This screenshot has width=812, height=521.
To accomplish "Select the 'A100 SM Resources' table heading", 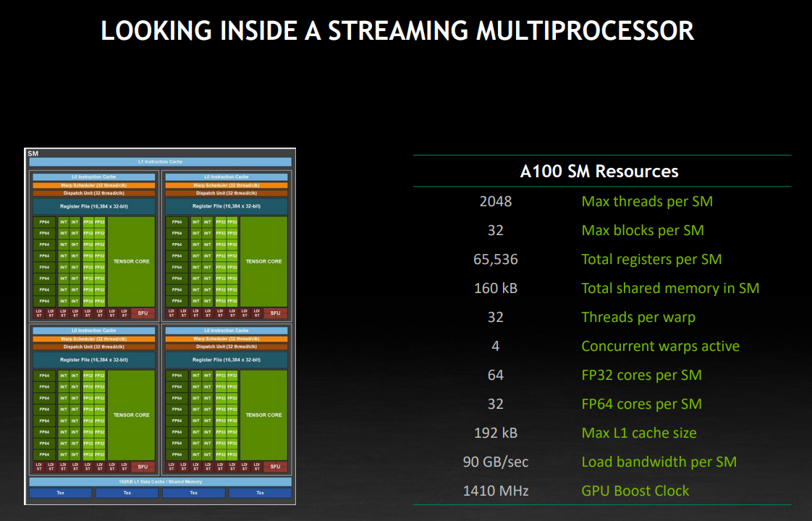I will [599, 171].
